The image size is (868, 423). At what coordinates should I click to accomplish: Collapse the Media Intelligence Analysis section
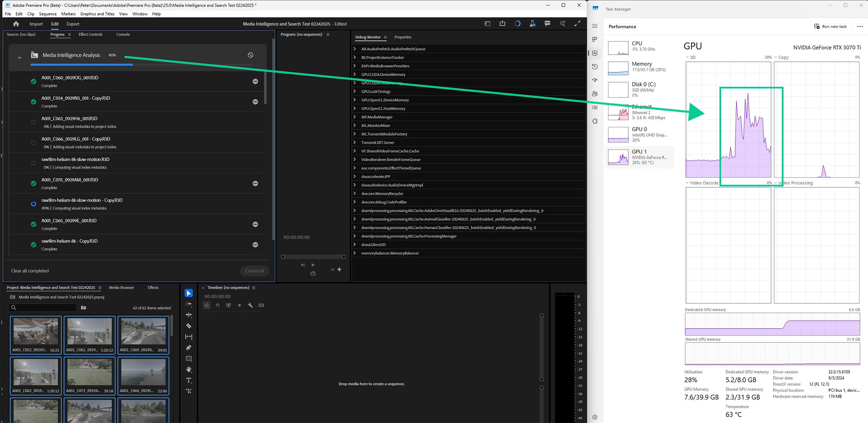19,58
